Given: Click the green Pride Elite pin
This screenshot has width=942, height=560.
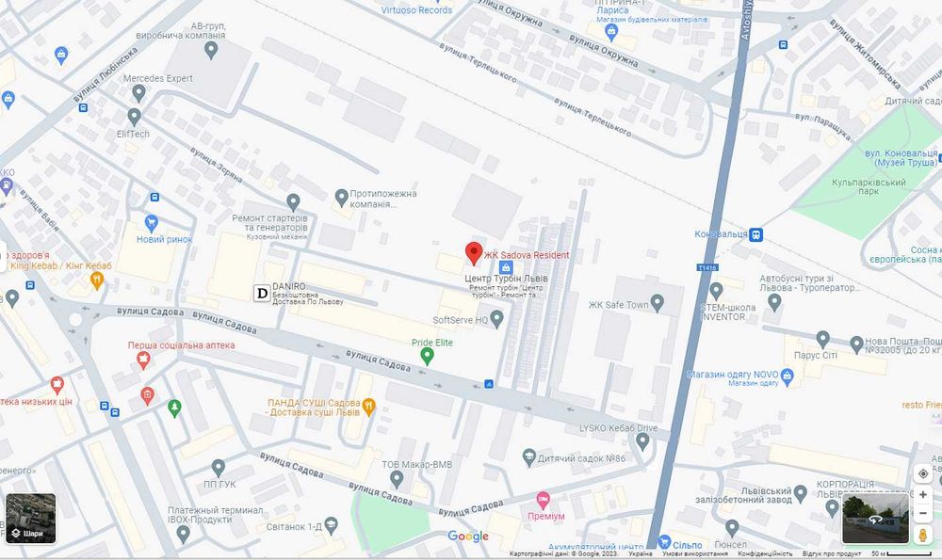Looking at the screenshot, I should [x=427, y=357].
